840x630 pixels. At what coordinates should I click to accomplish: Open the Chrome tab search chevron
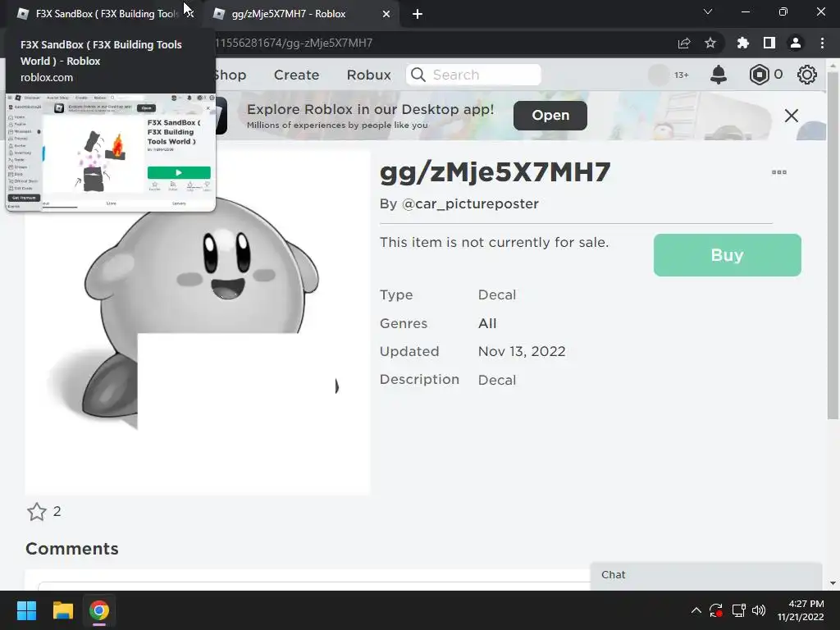pyautogui.click(x=708, y=11)
